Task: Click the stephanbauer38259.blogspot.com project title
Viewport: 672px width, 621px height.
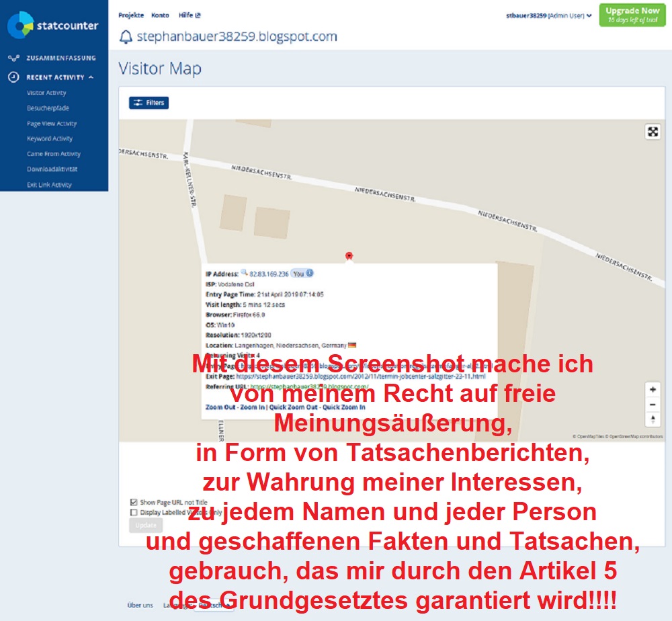Action: (237, 37)
